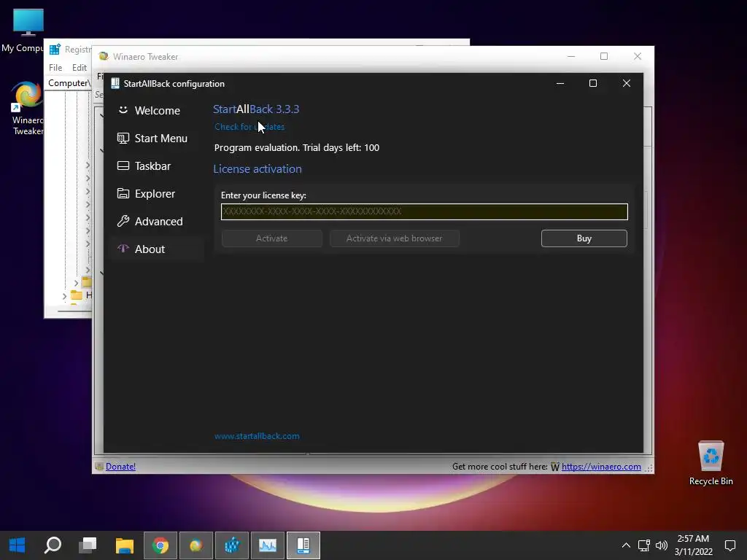Switch to StartAllBack taskbar button
The width and height of the screenshot is (747, 560).
303,545
